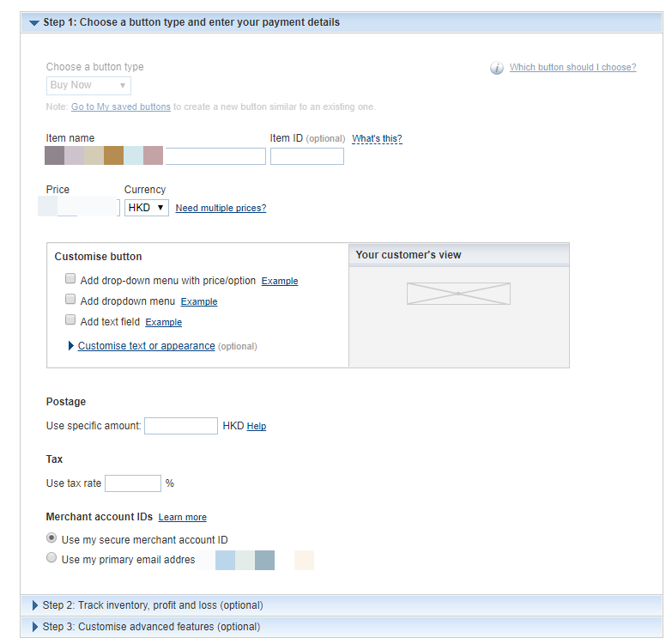The width and height of the screenshot is (672, 644).
Task: Open the Which button should I choose link
Action: [572, 67]
